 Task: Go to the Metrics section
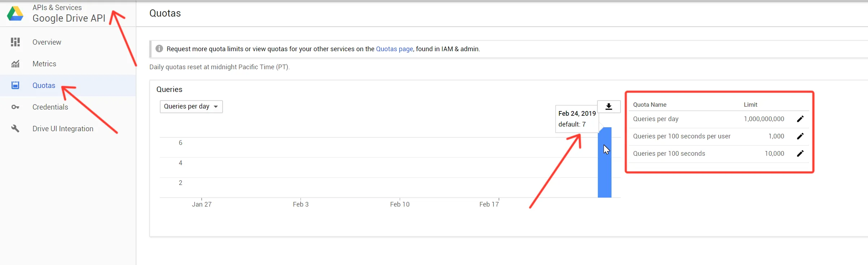pos(44,64)
